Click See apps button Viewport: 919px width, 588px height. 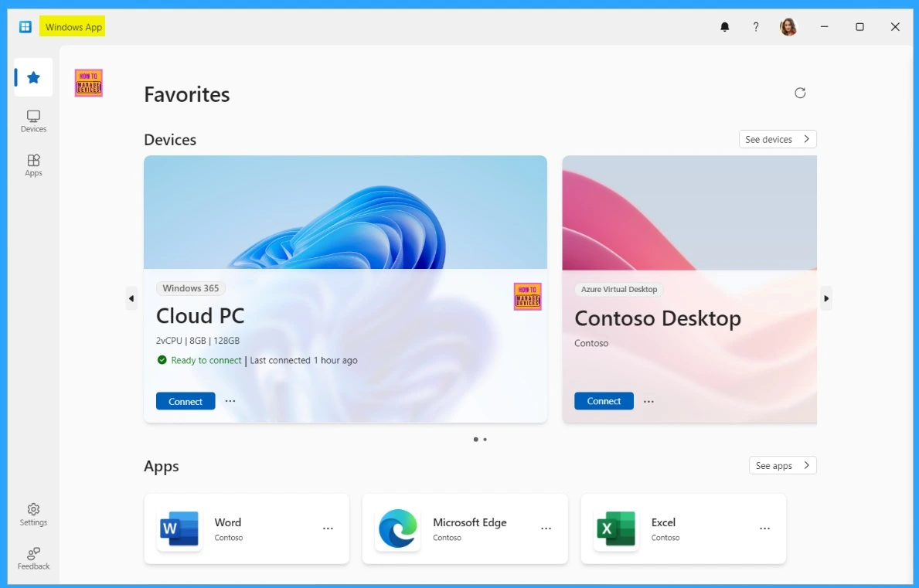pos(782,466)
